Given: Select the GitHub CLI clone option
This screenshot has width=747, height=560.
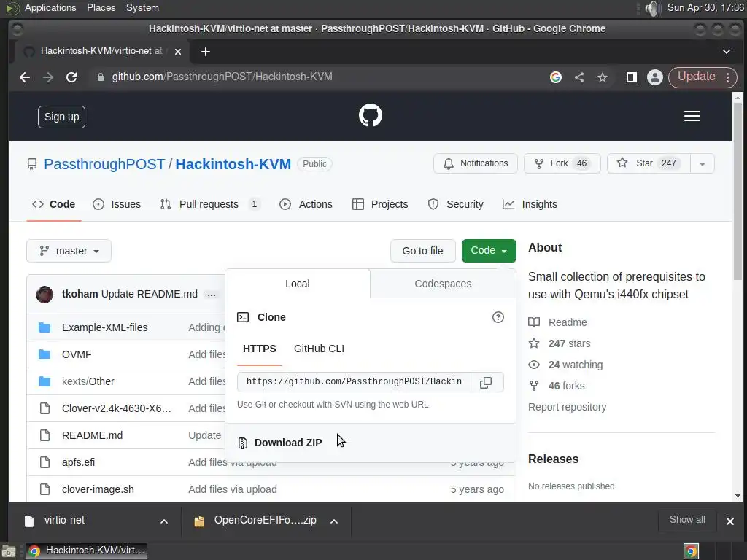Looking at the screenshot, I should coord(319,349).
